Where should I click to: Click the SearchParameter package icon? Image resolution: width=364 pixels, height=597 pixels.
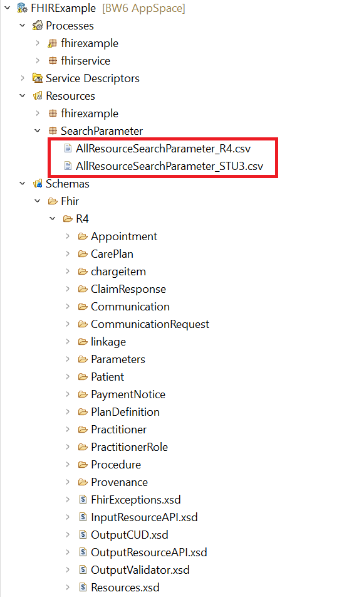click(53, 131)
